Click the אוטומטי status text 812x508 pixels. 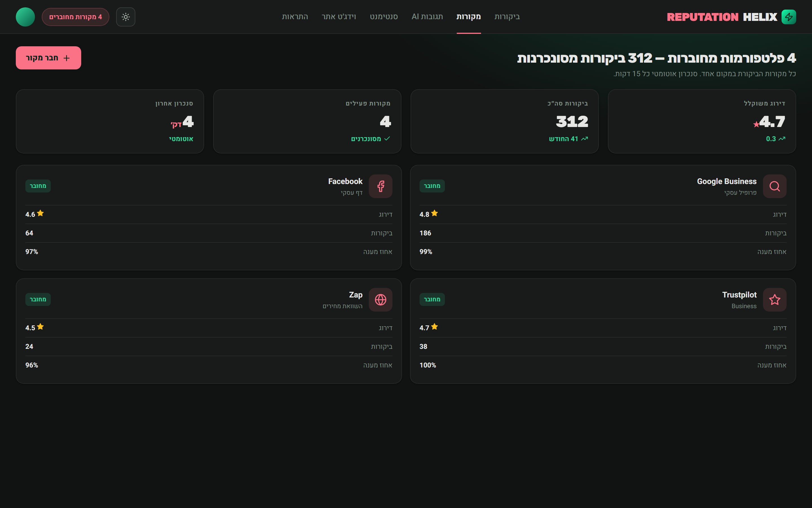(x=181, y=139)
